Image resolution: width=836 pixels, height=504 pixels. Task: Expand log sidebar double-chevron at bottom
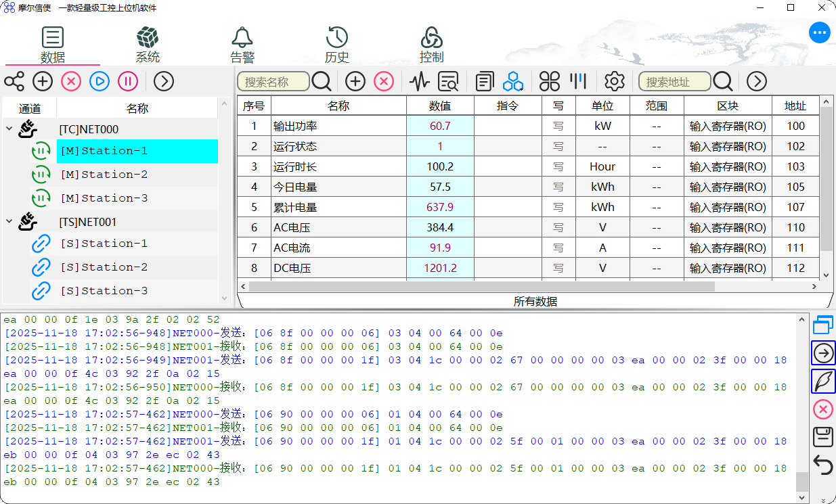pos(823,499)
